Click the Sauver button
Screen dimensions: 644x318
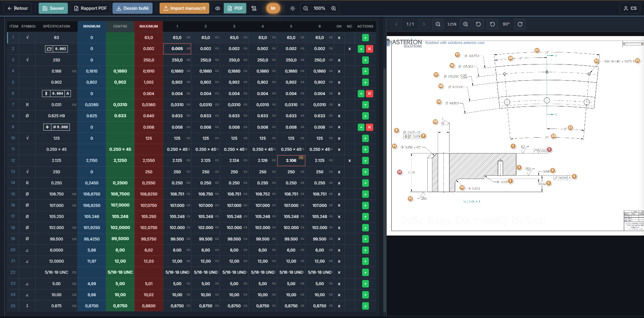[x=53, y=8]
